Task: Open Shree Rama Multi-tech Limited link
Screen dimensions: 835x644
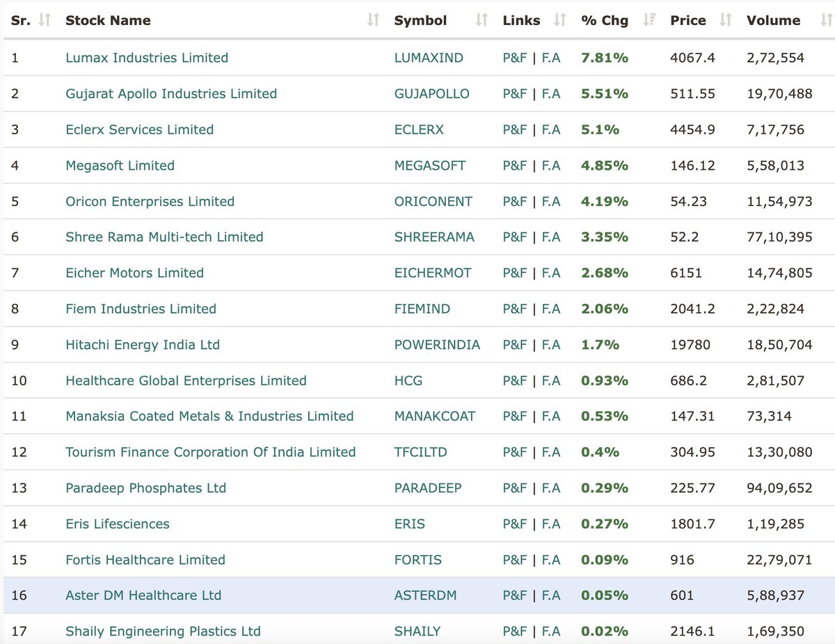Action: [x=164, y=237]
